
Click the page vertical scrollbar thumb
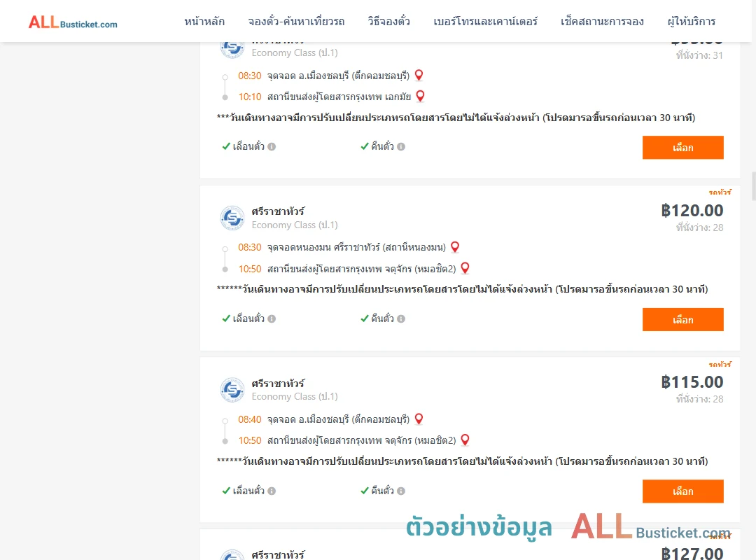click(x=754, y=185)
